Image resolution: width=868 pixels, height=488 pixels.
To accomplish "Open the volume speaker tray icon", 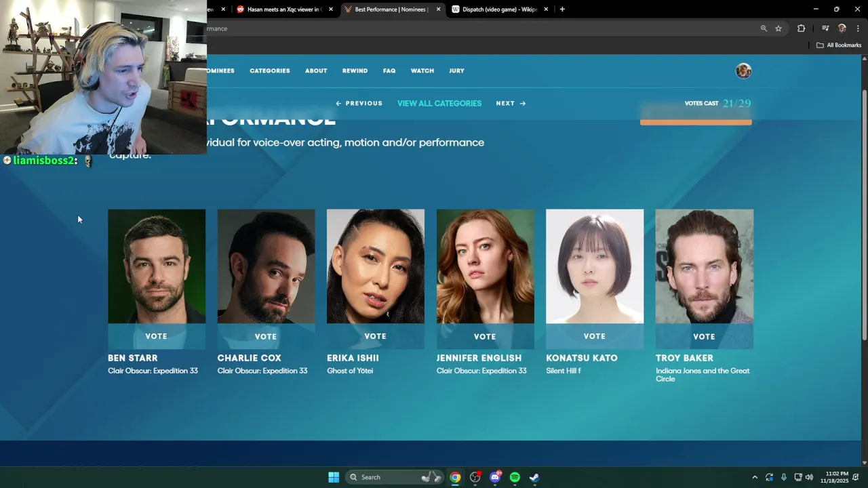I will tap(809, 477).
